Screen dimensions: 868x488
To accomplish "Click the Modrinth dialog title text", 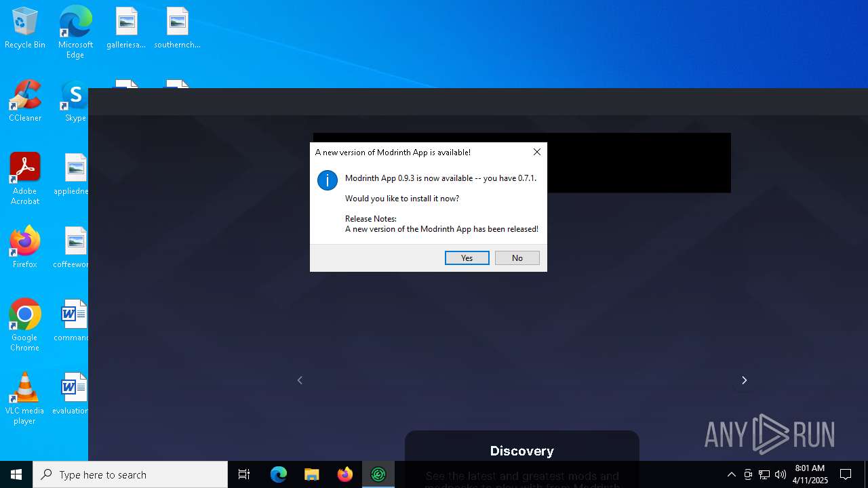I will pos(393,152).
